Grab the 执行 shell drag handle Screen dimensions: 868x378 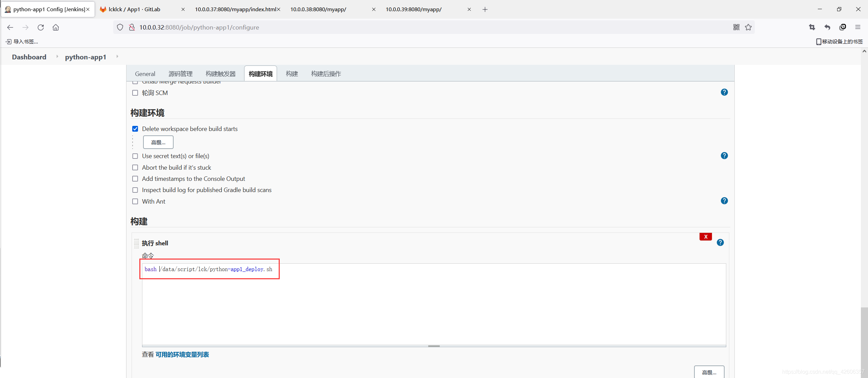click(136, 243)
